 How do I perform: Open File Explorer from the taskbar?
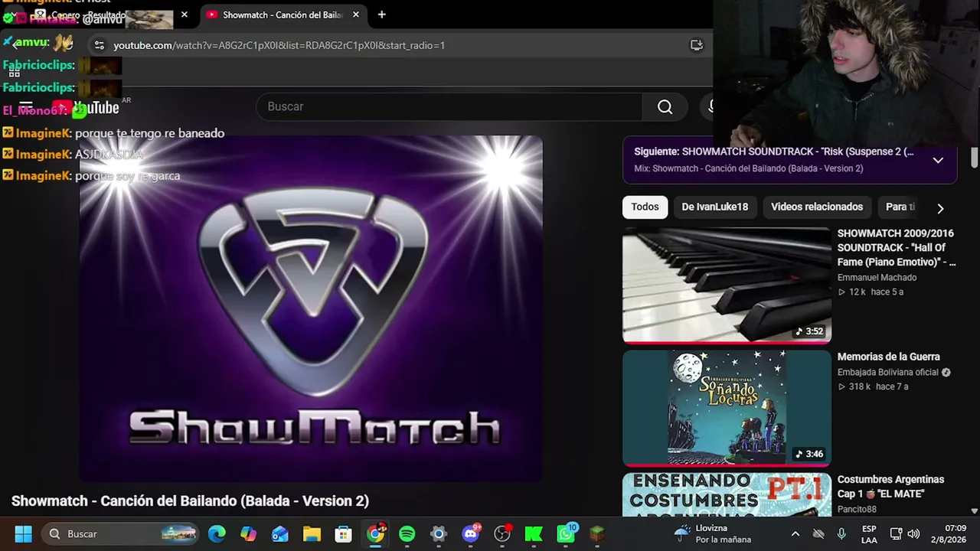click(x=312, y=534)
